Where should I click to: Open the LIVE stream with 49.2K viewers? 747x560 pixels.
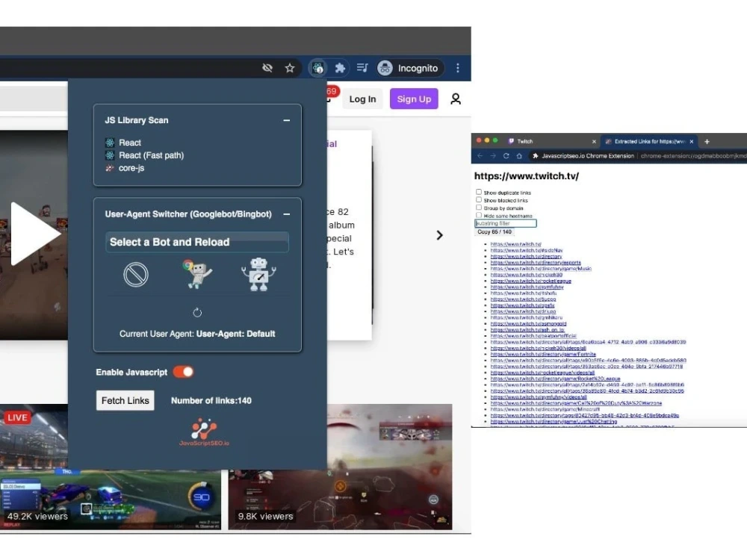(x=111, y=467)
